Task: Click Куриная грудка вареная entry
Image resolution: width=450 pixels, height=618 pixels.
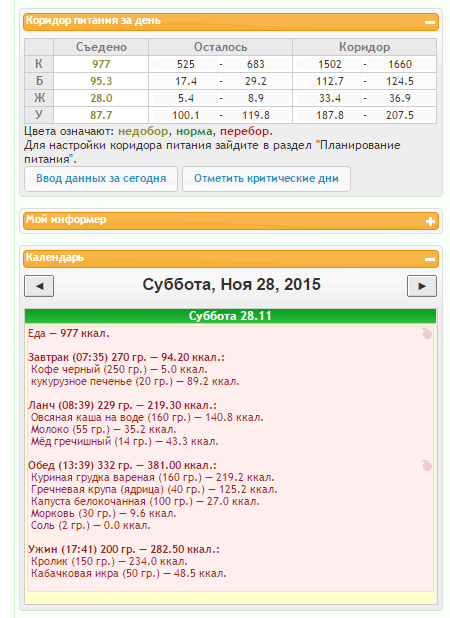Action: [152, 477]
